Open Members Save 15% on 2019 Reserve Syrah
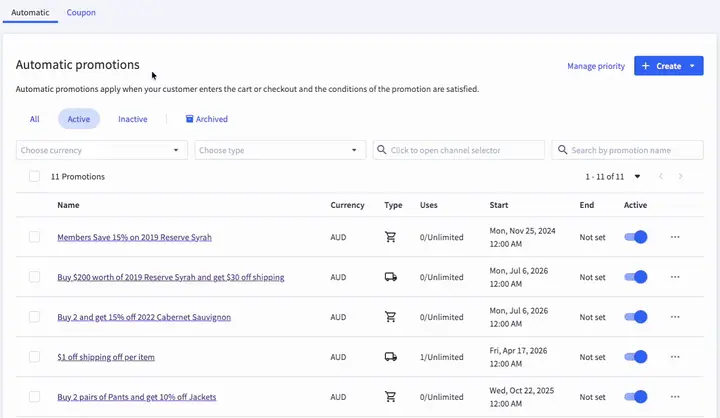This screenshot has width=720, height=418. (135, 237)
